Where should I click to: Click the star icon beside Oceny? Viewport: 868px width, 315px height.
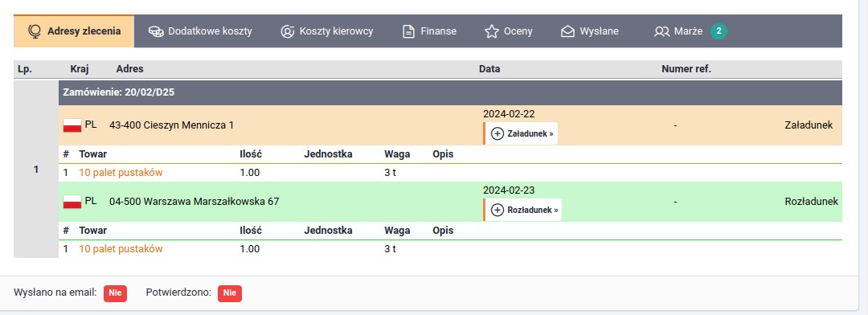[x=492, y=31]
